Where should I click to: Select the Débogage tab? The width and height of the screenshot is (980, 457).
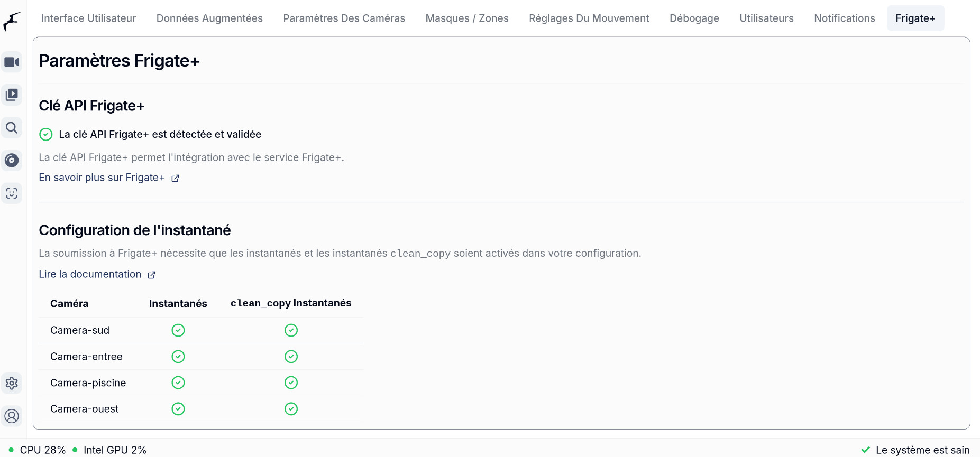[694, 18]
